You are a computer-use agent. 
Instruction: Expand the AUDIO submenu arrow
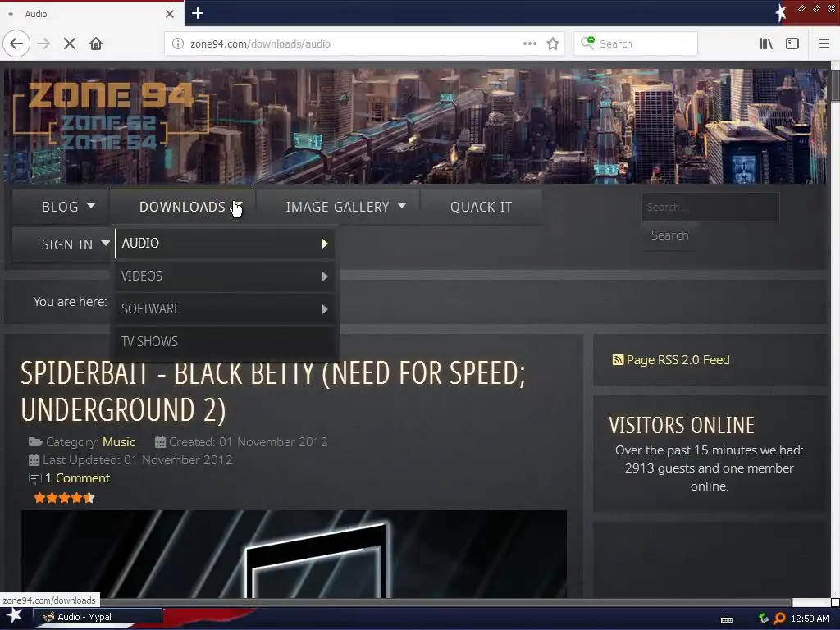click(x=325, y=244)
